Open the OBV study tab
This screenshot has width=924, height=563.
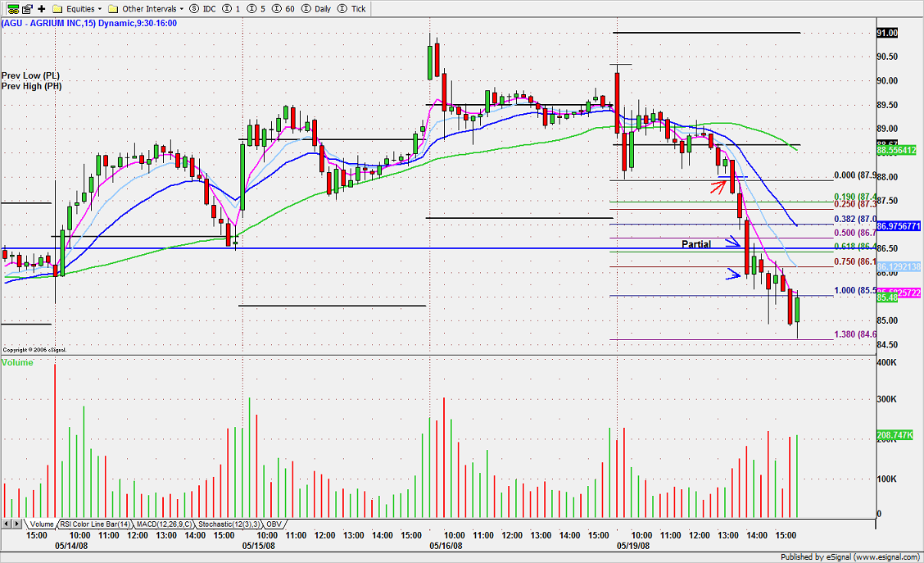click(274, 524)
